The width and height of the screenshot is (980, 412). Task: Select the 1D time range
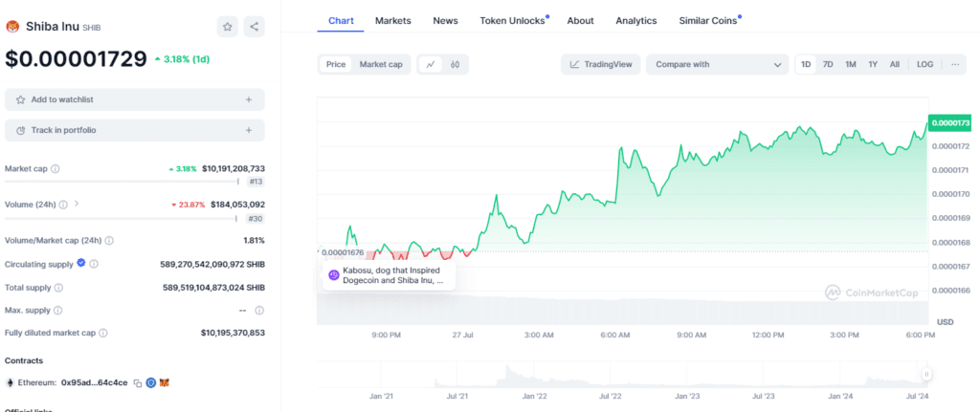tap(806, 64)
